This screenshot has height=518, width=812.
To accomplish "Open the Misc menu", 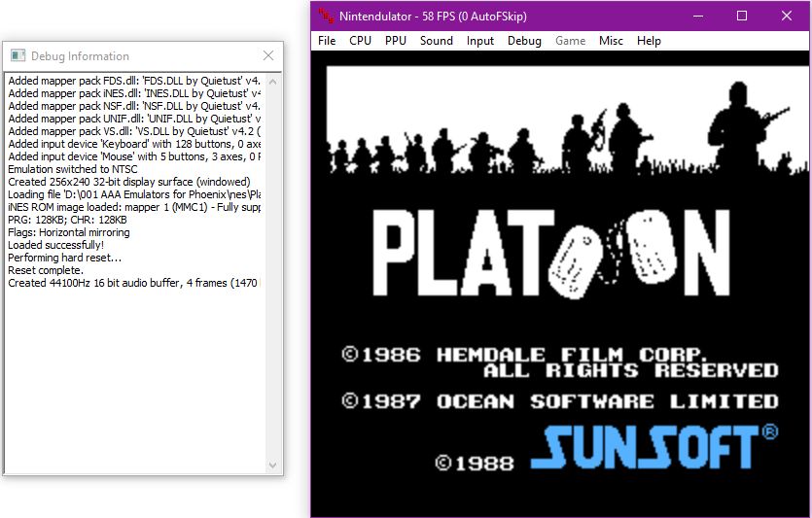I will pyautogui.click(x=611, y=41).
